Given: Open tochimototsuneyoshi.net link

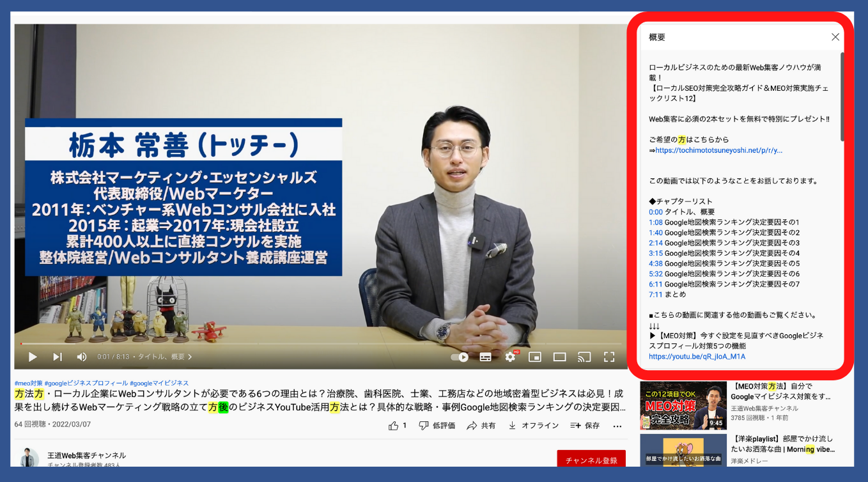Looking at the screenshot, I should (x=719, y=150).
